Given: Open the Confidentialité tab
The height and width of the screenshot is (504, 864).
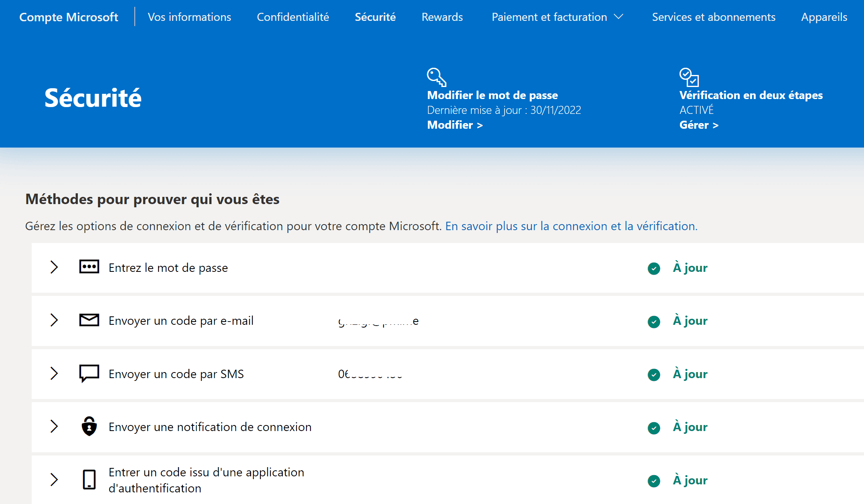Looking at the screenshot, I should coord(293,17).
